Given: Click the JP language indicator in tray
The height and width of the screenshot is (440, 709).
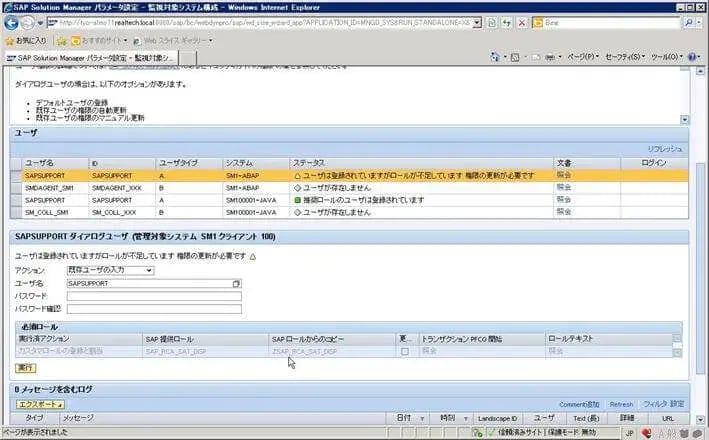Looking at the screenshot, I should [629, 433].
